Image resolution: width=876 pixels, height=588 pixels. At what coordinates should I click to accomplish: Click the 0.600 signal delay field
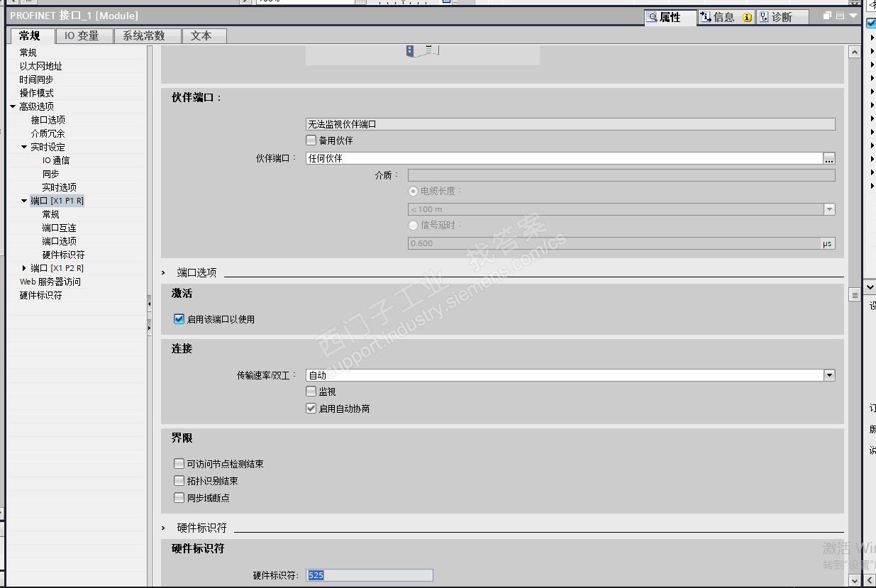[614, 243]
